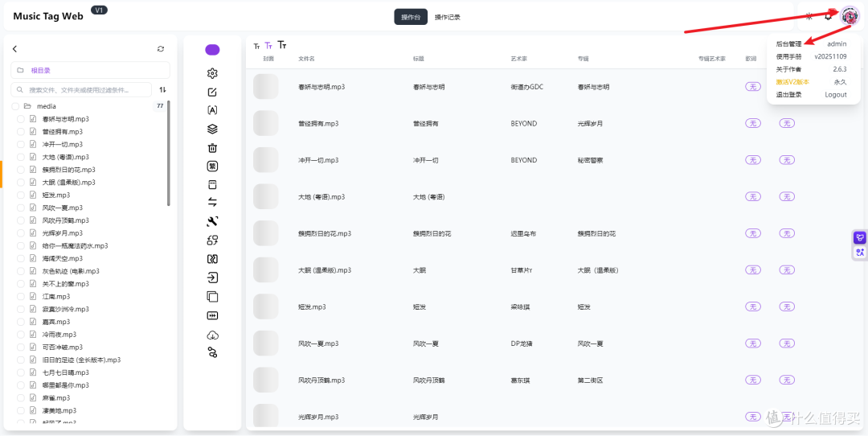Choose the medium purple text size icon

coord(268,45)
